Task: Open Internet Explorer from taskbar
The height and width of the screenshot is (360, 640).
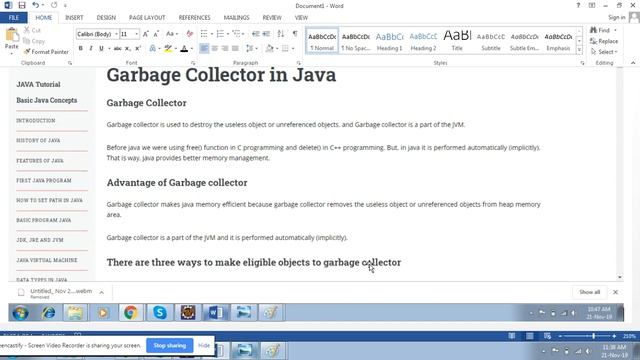Action: 49,313
